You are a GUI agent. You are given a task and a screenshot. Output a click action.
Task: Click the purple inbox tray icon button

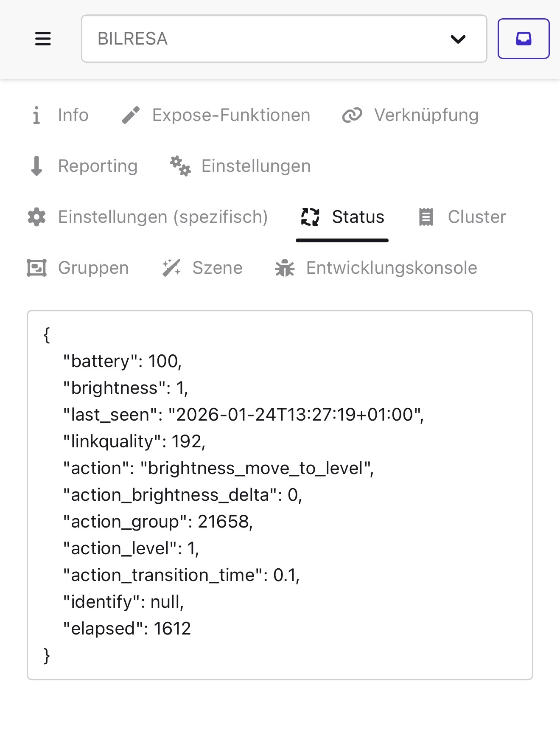click(523, 39)
